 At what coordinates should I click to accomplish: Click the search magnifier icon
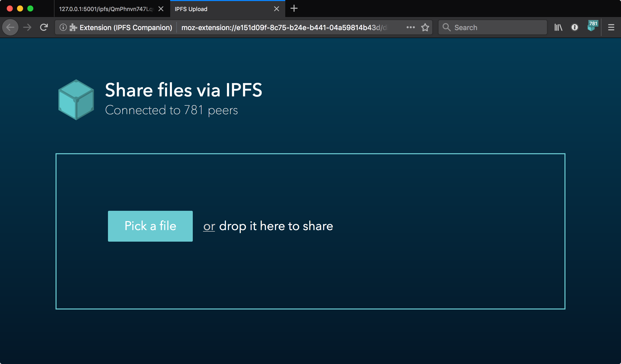[446, 27]
